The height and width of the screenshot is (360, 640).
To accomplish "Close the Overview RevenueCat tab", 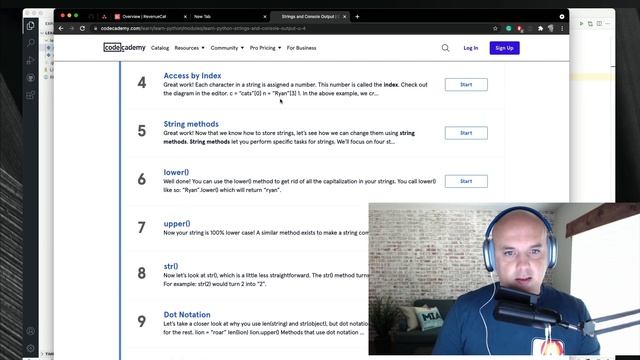I will click(185, 17).
